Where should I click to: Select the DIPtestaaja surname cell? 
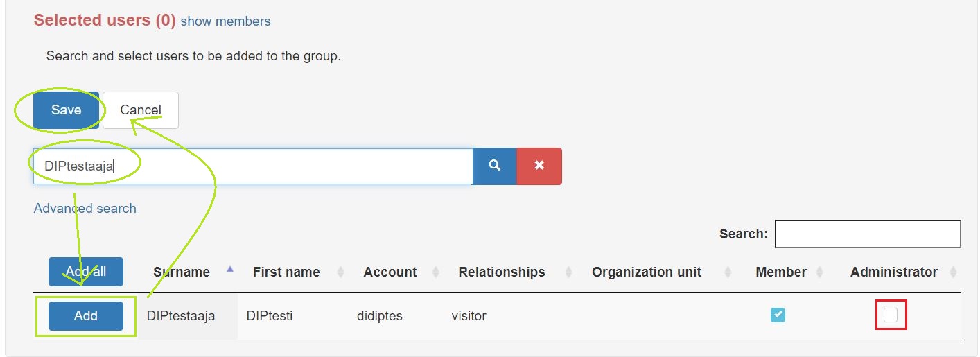(x=181, y=316)
